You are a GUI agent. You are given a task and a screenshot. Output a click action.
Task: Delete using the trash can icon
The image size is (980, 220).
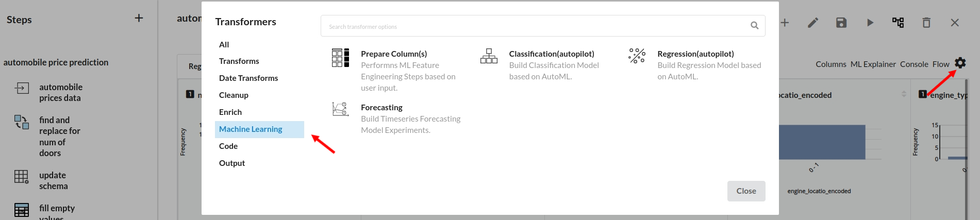pyautogui.click(x=926, y=23)
